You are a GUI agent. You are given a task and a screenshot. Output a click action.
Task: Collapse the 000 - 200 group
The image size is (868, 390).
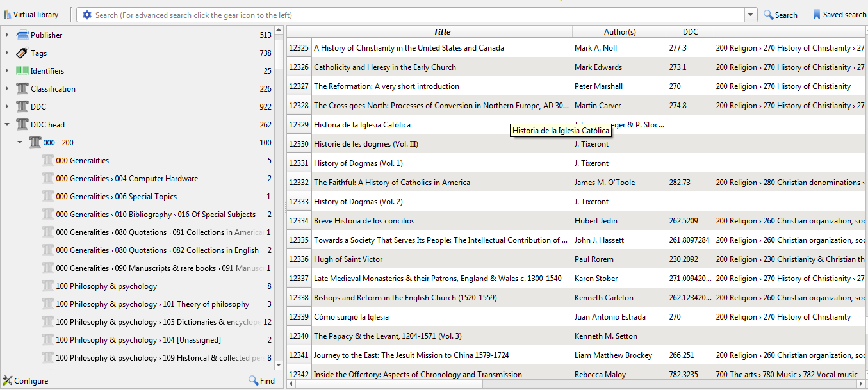tap(20, 143)
